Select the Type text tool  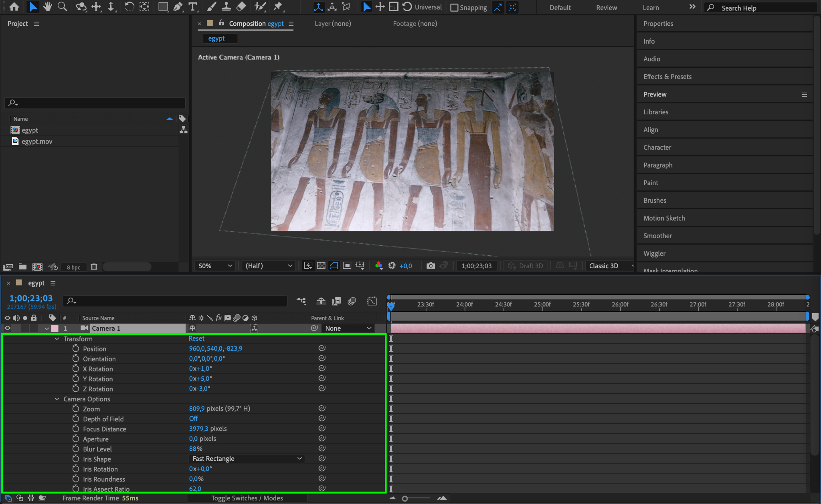tap(193, 6)
